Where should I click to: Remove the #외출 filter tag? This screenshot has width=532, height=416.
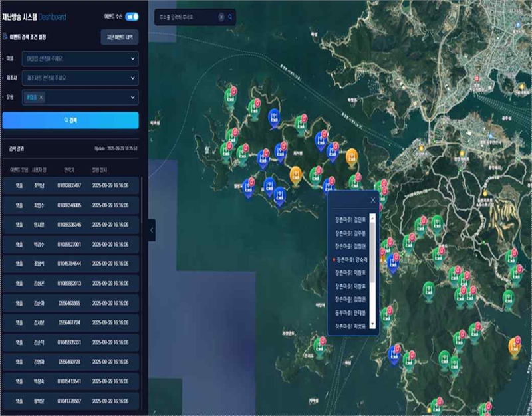(x=41, y=98)
